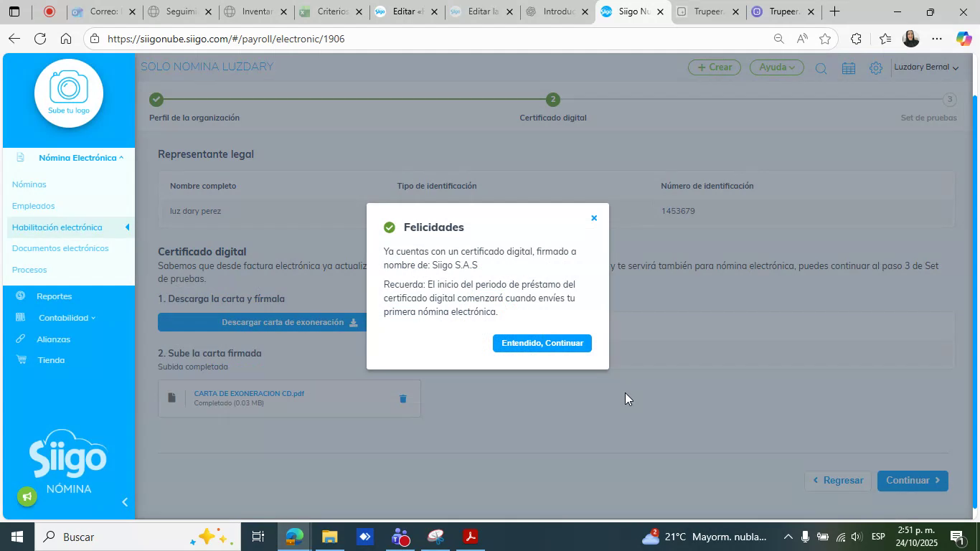Viewport: 980px width, 551px height.
Task: Open the settings gear in Siigo header
Action: 876,68
